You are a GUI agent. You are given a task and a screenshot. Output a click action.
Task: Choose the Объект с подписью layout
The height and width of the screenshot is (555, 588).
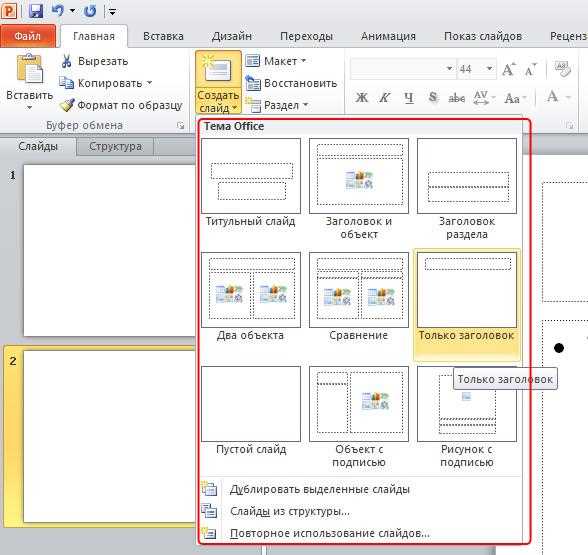click(x=359, y=417)
